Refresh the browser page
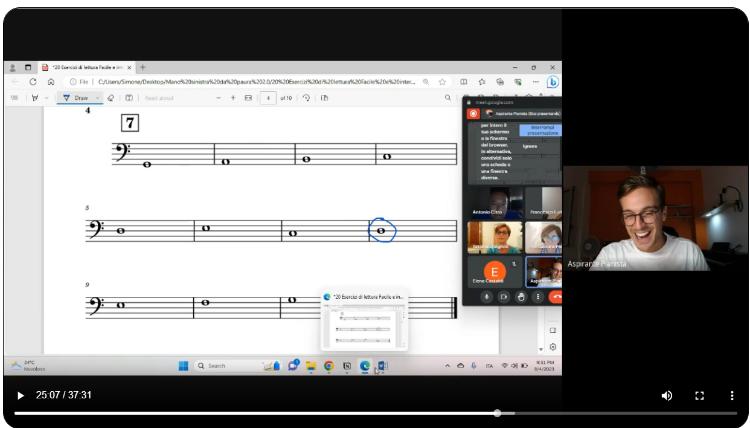Screen dimensions: 750x428 (33, 82)
